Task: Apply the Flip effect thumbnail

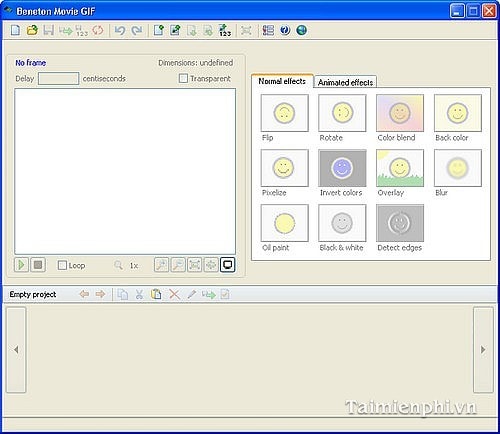Action: (x=285, y=113)
